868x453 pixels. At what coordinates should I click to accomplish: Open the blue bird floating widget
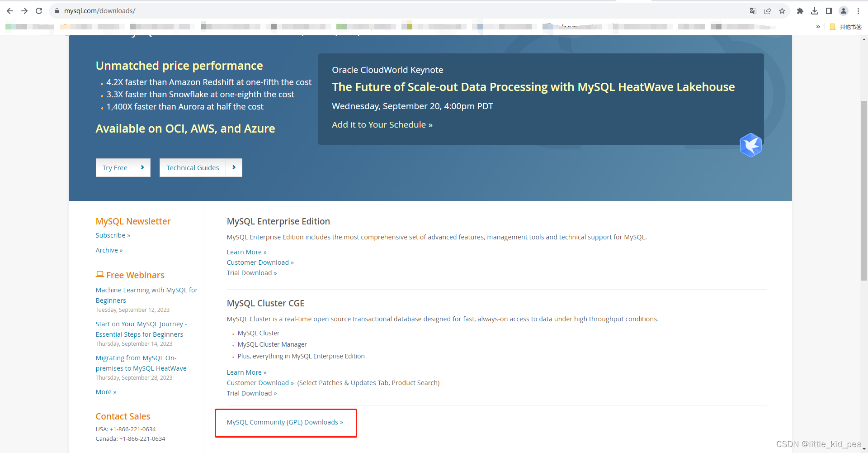coord(751,145)
